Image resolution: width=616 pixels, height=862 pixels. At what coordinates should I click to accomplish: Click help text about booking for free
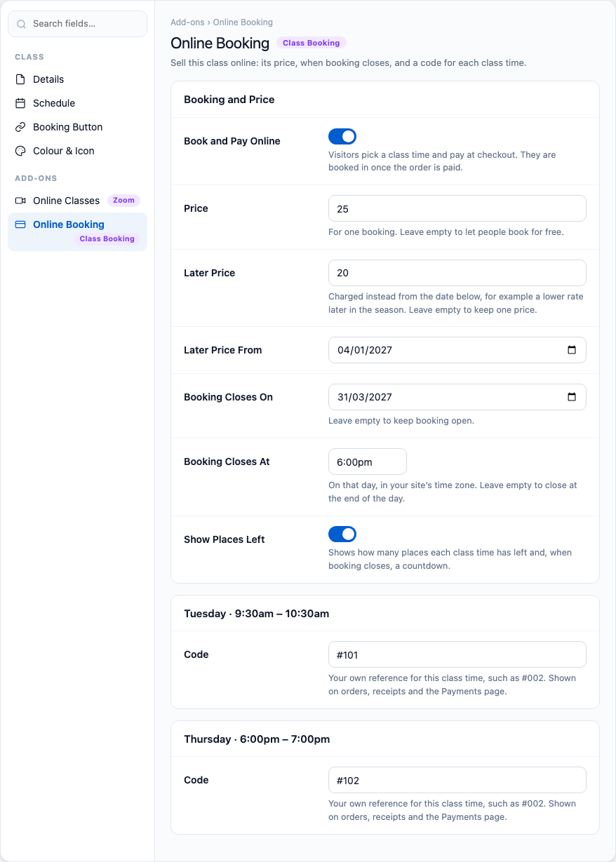tap(446, 231)
